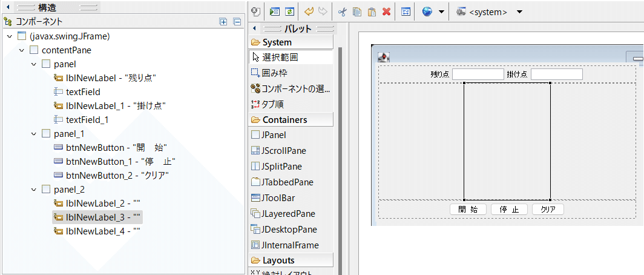The image size is (644, 275).
Task: Select lblNewLabel_1 - "掛け点" in tree
Action: click(x=110, y=106)
